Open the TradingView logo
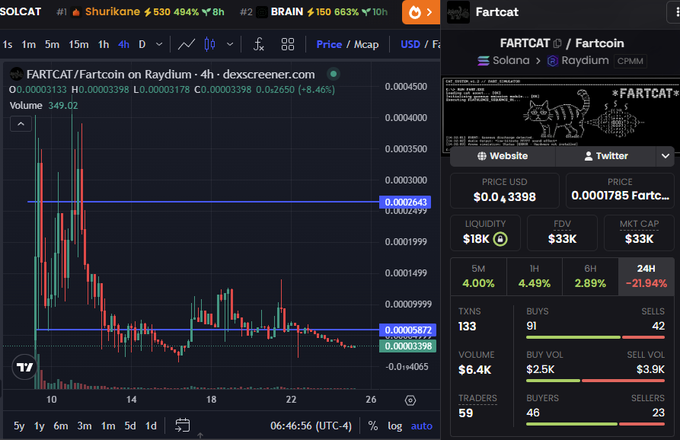The image size is (680, 440). pyautogui.click(x=25, y=367)
